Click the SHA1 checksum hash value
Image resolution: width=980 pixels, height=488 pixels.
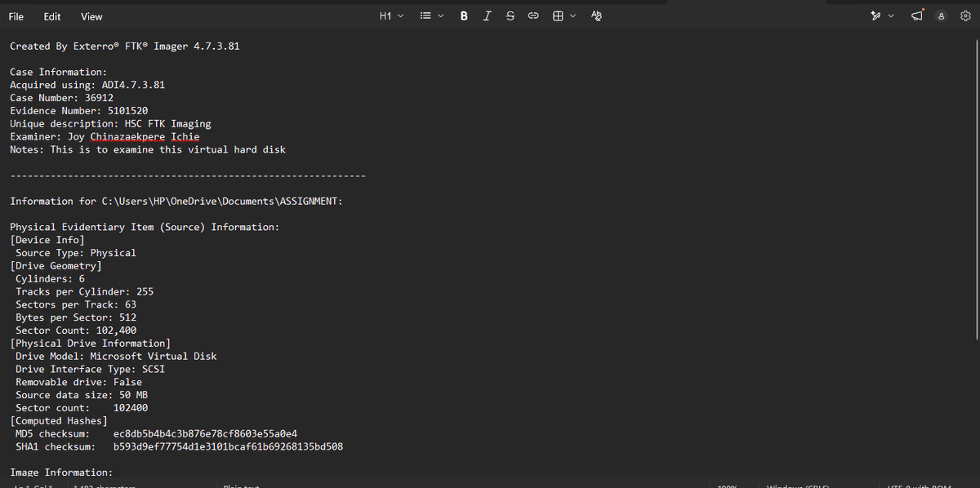click(228, 447)
